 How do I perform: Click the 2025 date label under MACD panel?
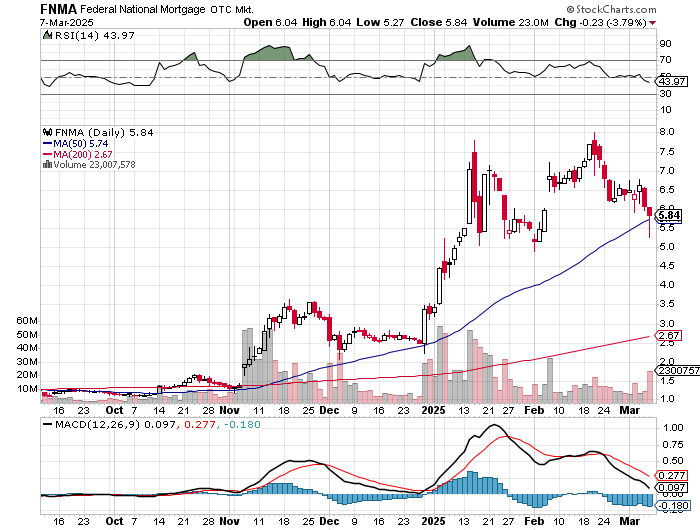pyautogui.click(x=433, y=522)
